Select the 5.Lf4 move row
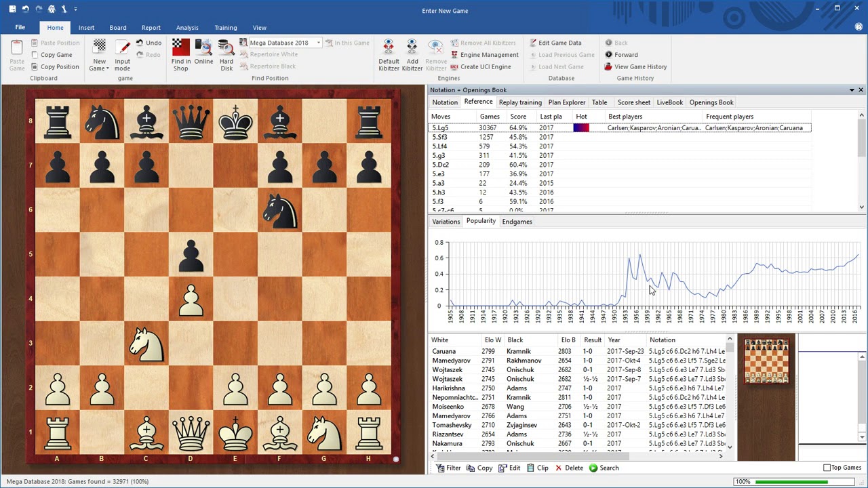868x488 pixels. pos(620,146)
